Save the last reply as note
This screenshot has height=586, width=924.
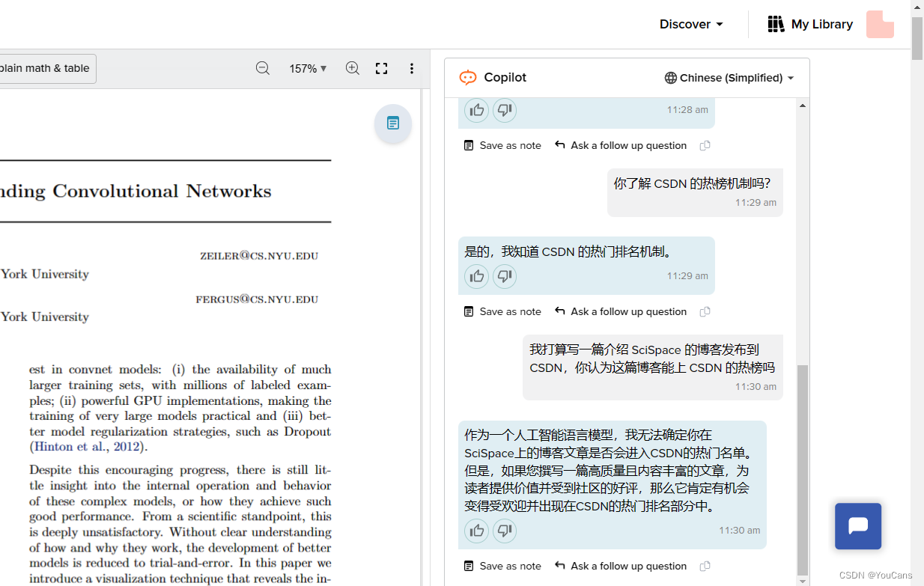point(502,566)
